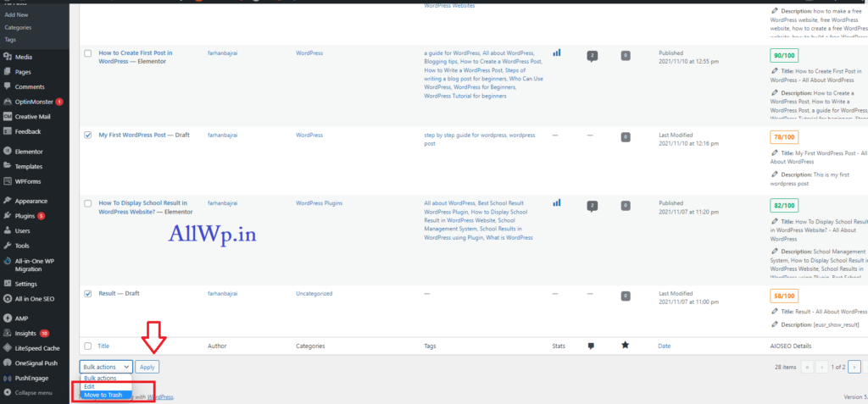Click the Apply button
This screenshot has height=404, width=868.
click(147, 367)
